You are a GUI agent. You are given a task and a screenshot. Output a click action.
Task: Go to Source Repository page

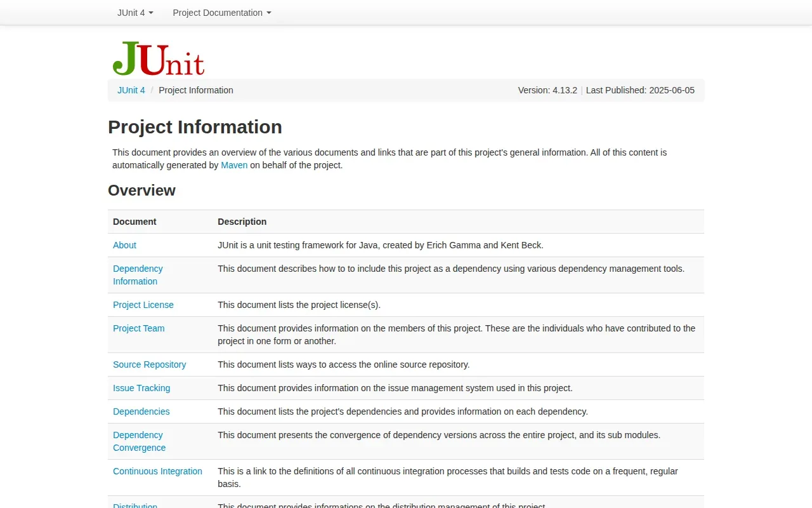pos(150,364)
